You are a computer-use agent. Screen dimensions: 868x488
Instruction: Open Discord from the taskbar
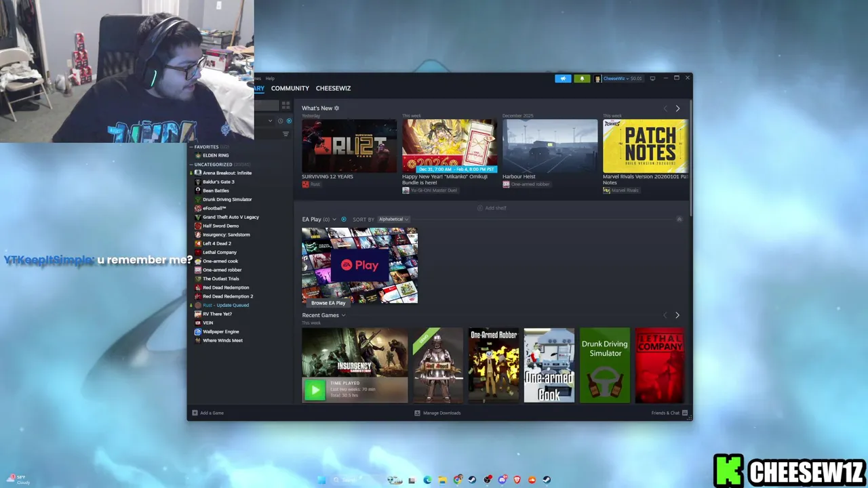coord(502,480)
